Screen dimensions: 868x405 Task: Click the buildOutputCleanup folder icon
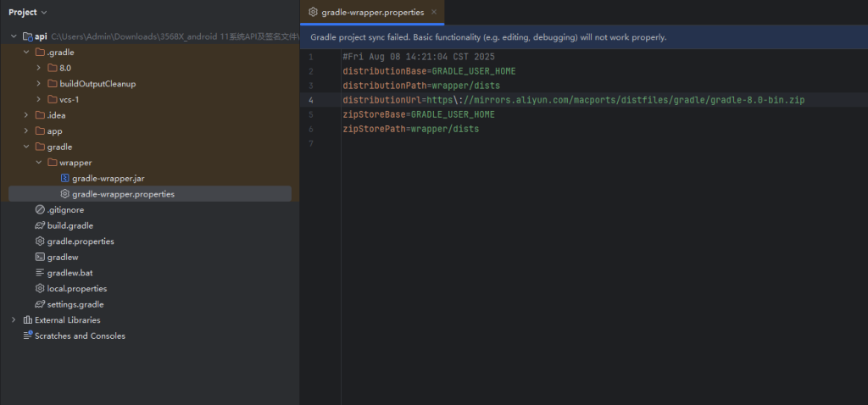[52, 84]
